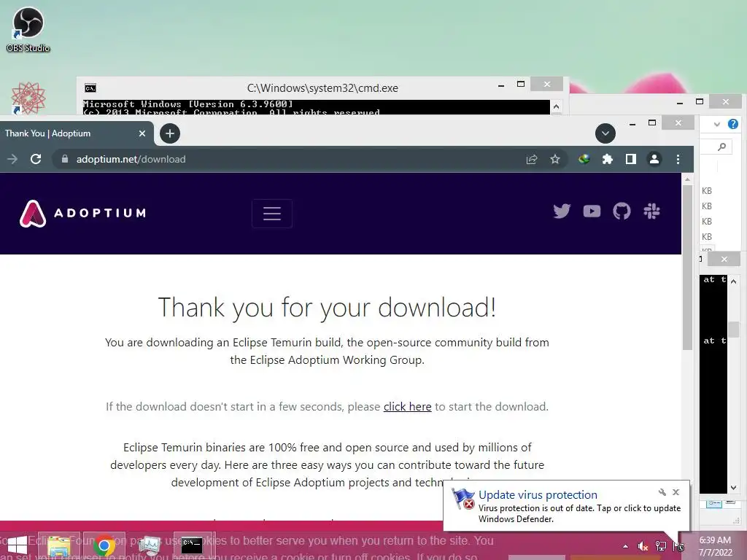
Task: Click the Windows Start button
Action: pyautogui.click(x=16, y=545)
